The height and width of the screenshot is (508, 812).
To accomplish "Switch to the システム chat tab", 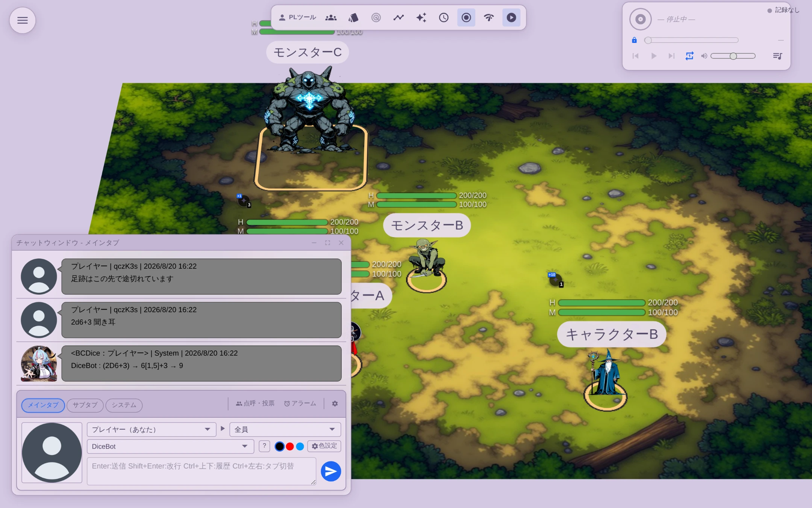I will pos(124,405).
